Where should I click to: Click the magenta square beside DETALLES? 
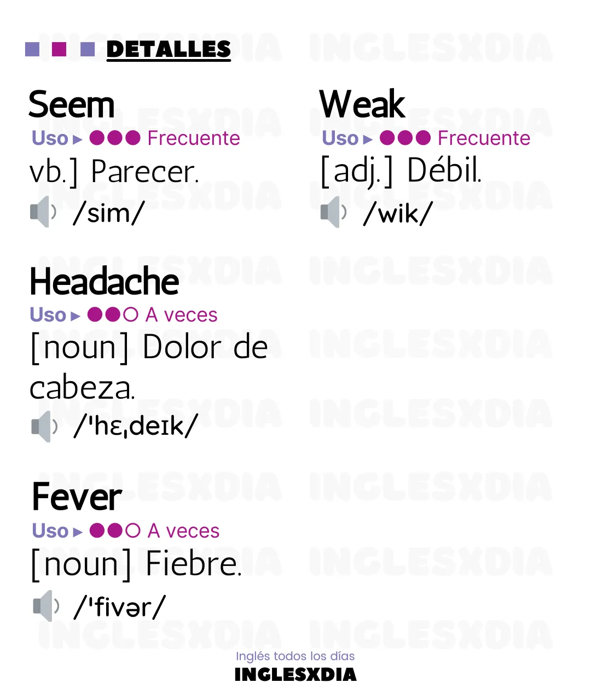59,49
